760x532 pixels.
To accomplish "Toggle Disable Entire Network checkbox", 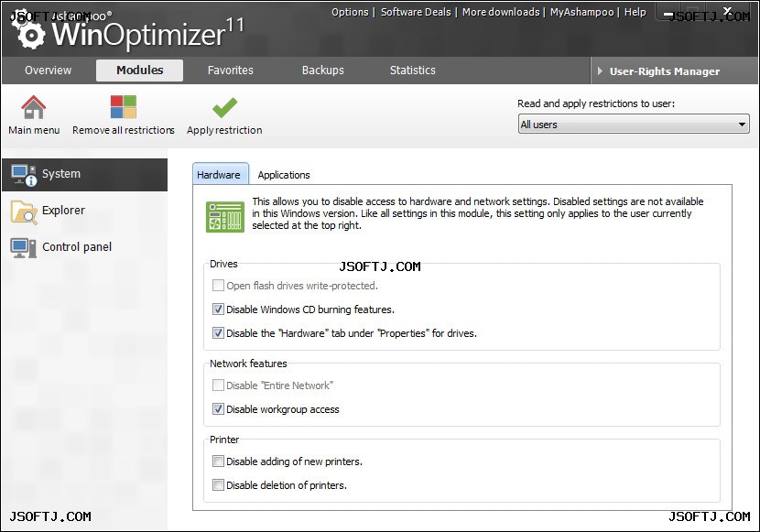I will 218,385.
